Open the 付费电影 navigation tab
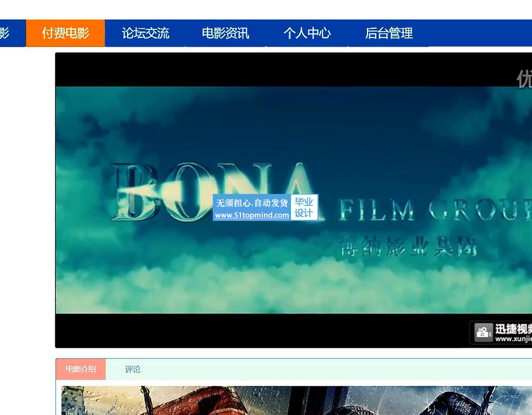 click(66, 33)
